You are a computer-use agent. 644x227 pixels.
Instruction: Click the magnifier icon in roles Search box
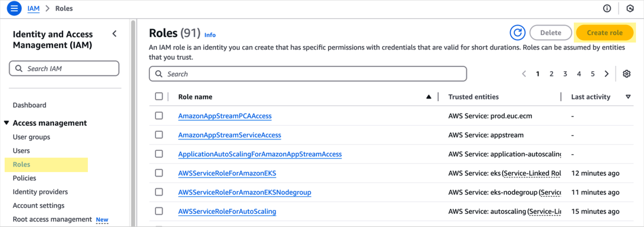point(159,74)
